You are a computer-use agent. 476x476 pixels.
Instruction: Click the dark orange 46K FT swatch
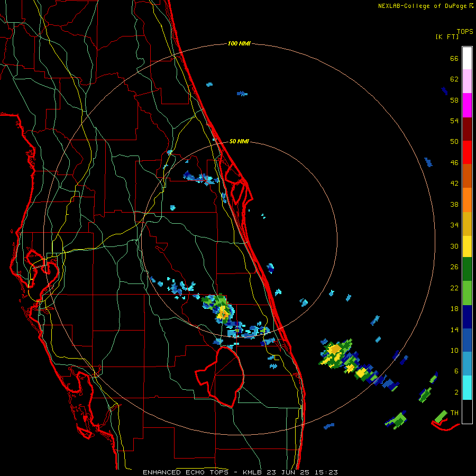(467, 176)
